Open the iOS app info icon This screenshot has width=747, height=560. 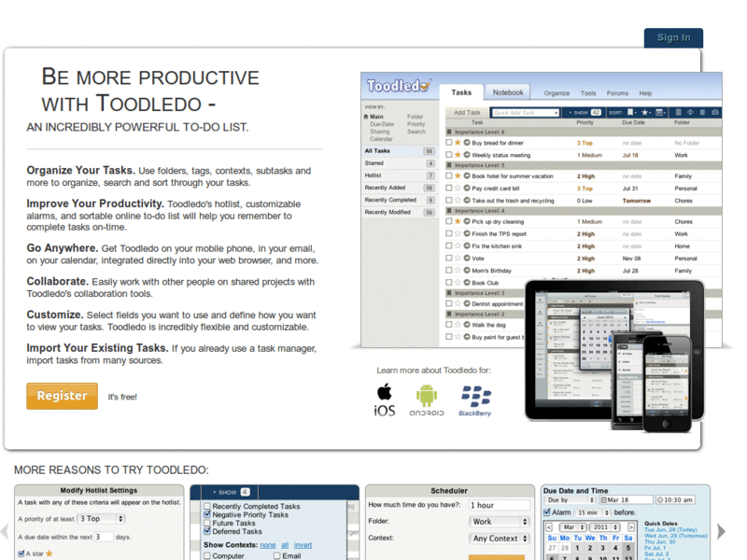(x=385, y=400)
